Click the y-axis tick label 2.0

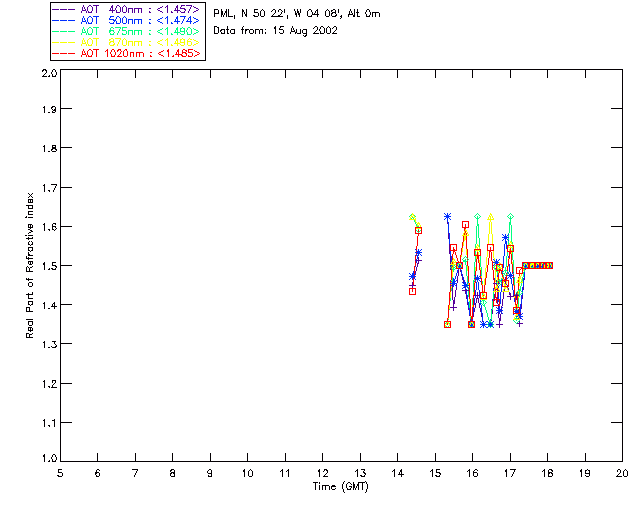click(x=49, y=74)
